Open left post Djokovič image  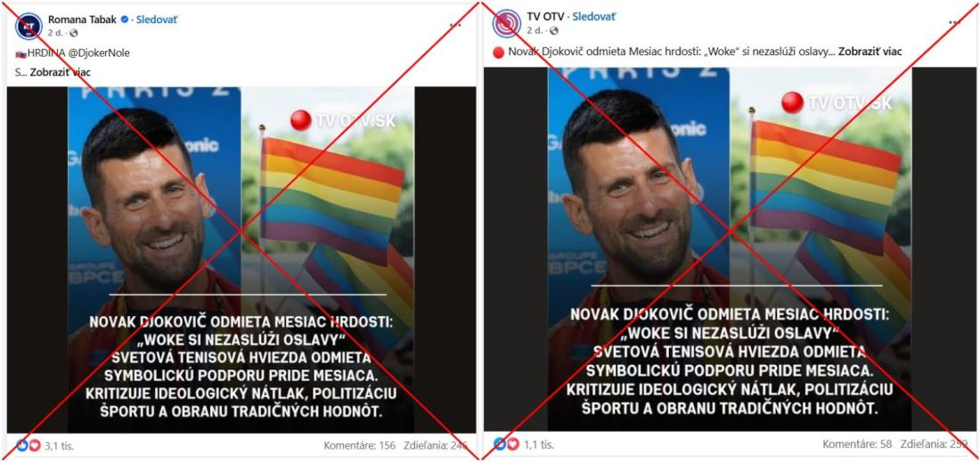pyautogui.click(x=241, y=259)
